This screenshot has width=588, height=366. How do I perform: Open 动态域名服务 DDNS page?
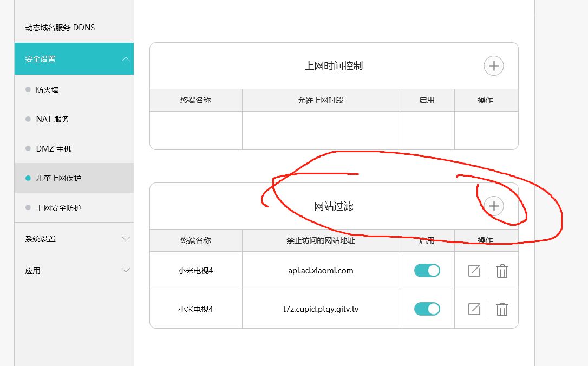tap(60, 28)
